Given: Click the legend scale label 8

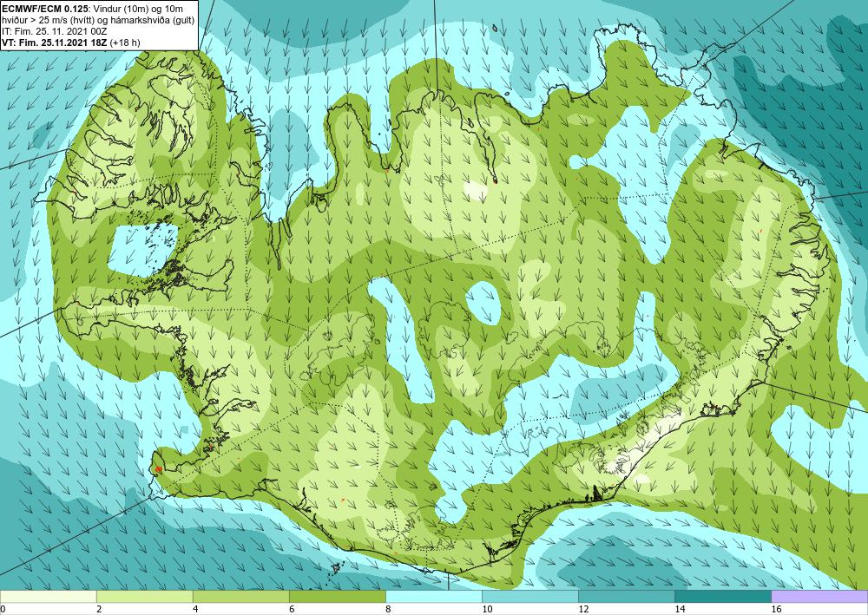Looking at the screenshot, I should 388,610.
